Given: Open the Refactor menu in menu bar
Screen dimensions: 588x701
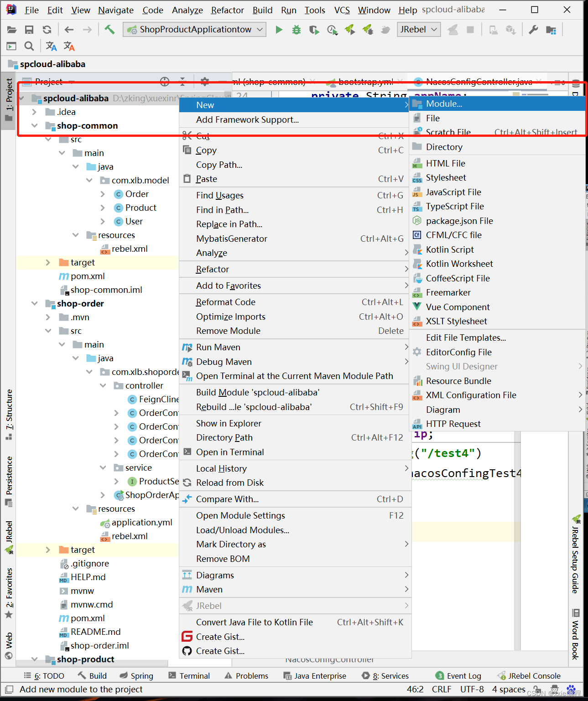Looking at the screenshot, I should pyautogui.click(x=227, y=10).
